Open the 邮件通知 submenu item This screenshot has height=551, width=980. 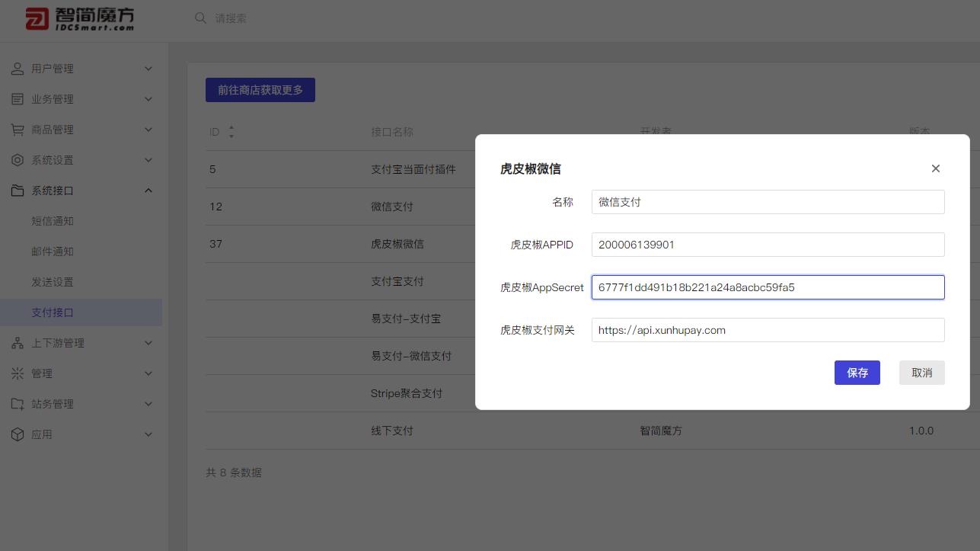coord(53,251)
